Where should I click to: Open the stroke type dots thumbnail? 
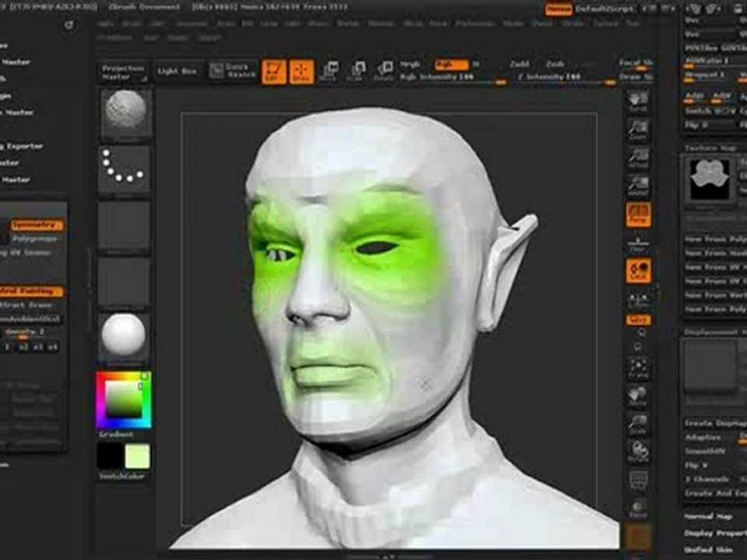(124, 170)
